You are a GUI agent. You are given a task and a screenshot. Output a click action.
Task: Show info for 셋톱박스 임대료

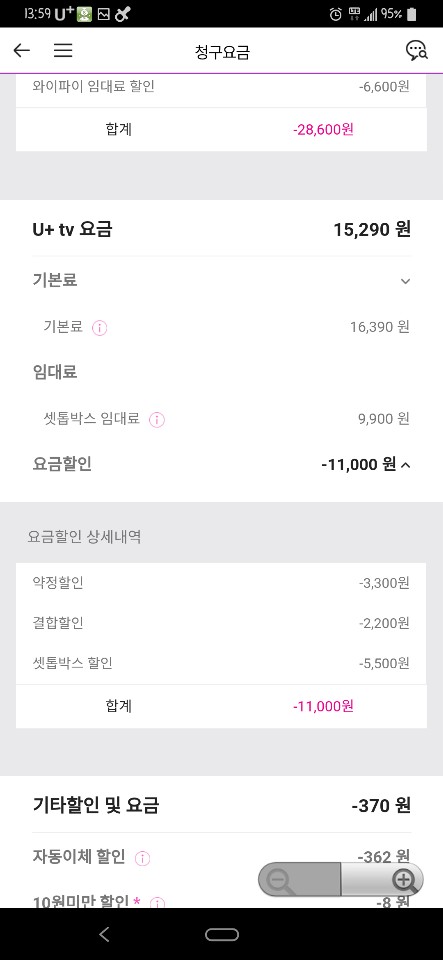click(x=157, y=420)
